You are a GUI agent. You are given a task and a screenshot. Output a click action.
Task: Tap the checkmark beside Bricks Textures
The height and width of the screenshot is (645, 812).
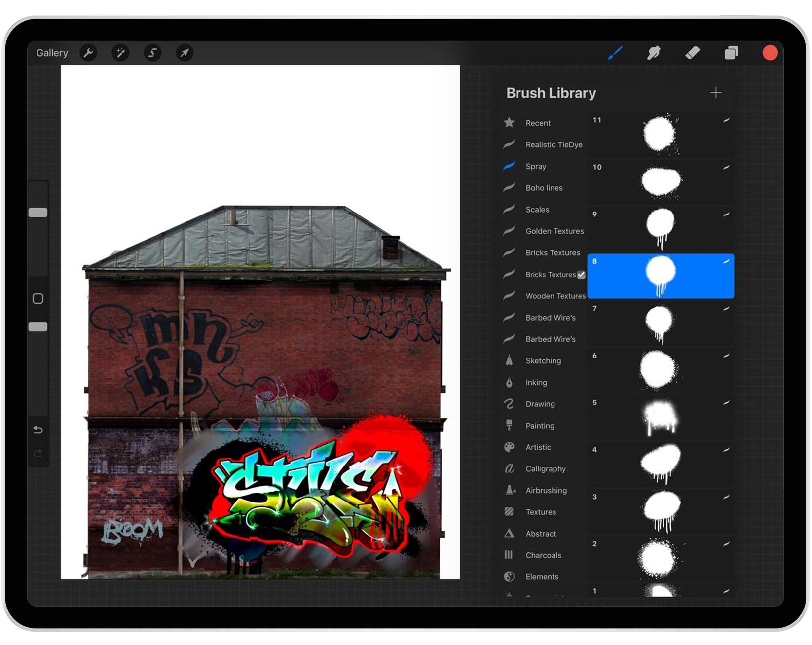[x=581, y=275]
